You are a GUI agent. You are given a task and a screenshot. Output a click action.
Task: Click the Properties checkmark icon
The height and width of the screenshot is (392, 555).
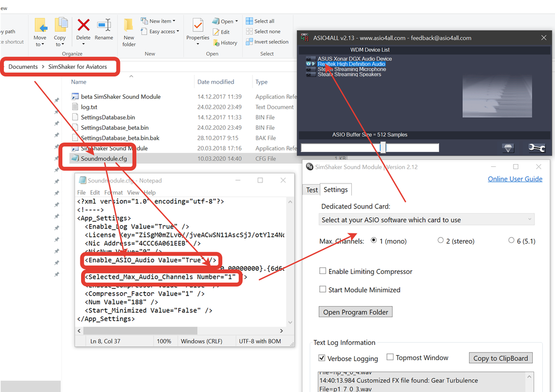[x=198, y=25]
